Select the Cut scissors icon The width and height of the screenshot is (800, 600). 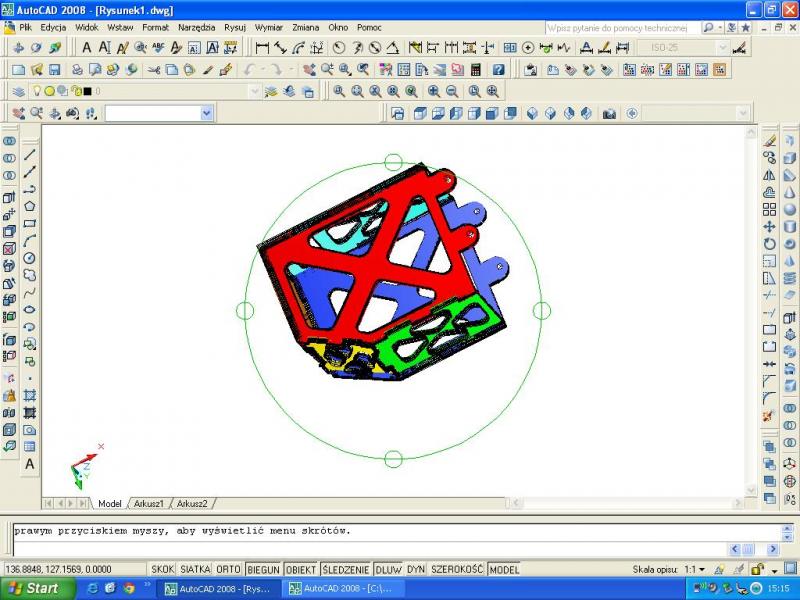point(154,69)
